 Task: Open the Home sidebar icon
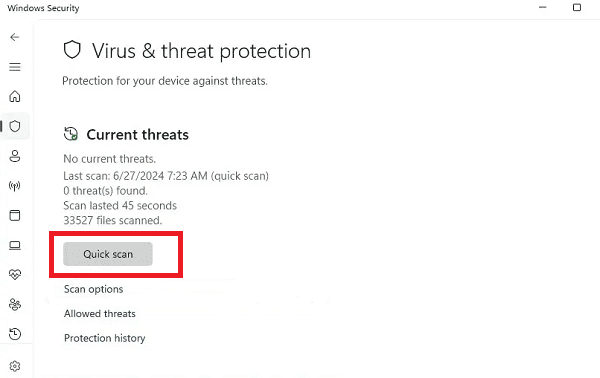pyautogui.click(x=15, y=96)
